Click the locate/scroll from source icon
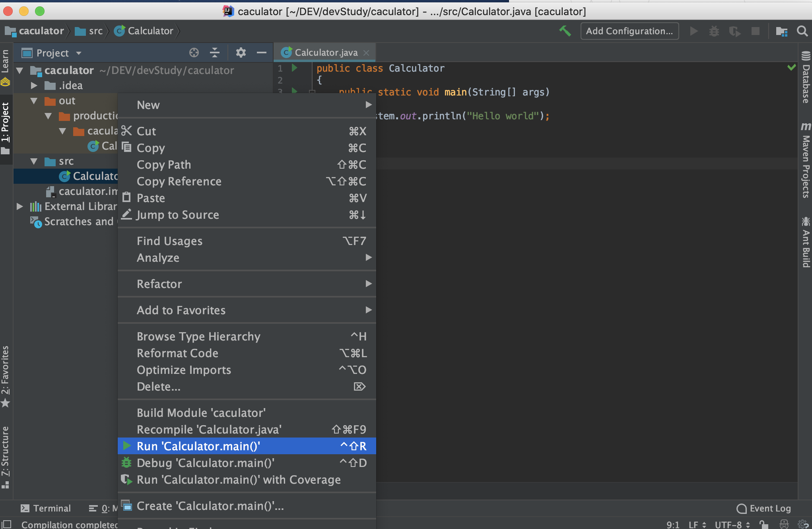Viewport: 812px width, 529px height. coord(194,53)
